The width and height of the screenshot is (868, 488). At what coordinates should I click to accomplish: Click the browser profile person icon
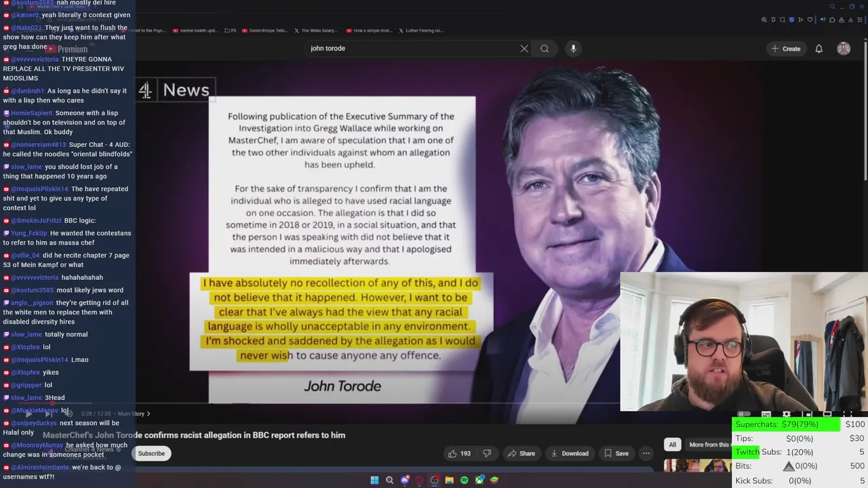(842, 20)
